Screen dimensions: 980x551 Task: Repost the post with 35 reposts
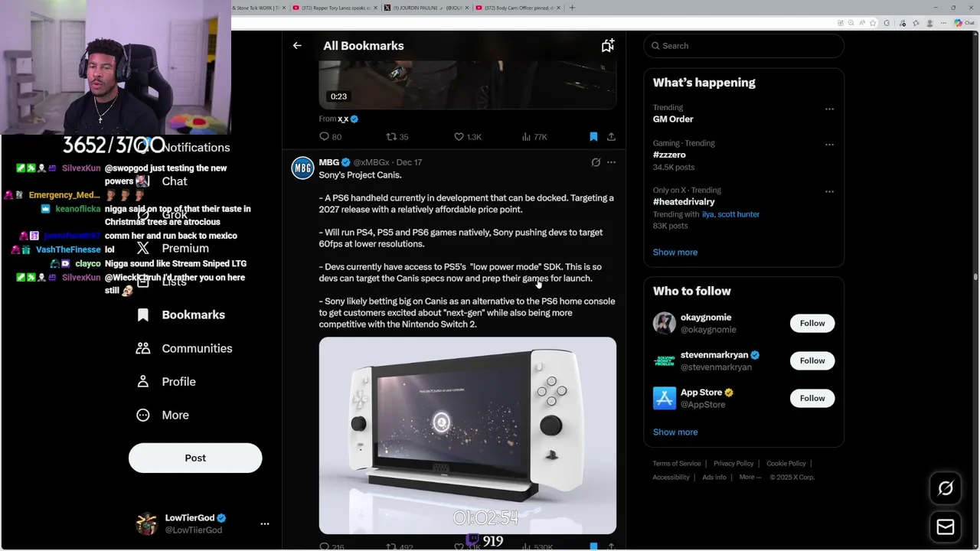[x=397, y=137]
